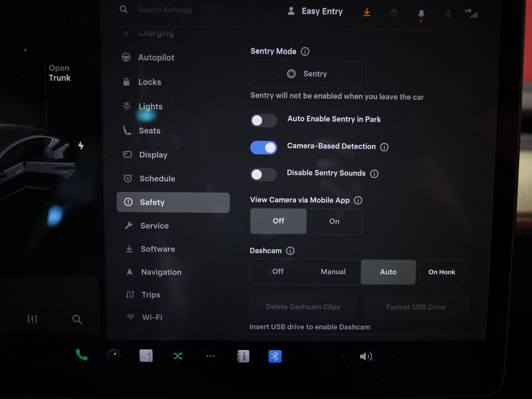Screen dimensions: 532x399
Task: Click the Search Settings field
Action: pyautogui.click(x=165, y=10)
